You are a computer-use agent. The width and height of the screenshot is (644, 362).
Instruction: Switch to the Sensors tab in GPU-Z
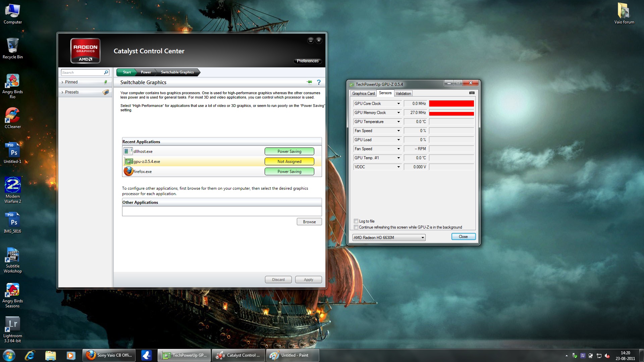[385, 93]
